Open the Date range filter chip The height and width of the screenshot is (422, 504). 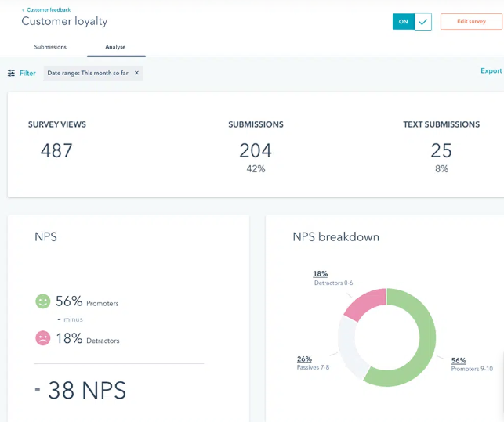(x=87, y=73)
